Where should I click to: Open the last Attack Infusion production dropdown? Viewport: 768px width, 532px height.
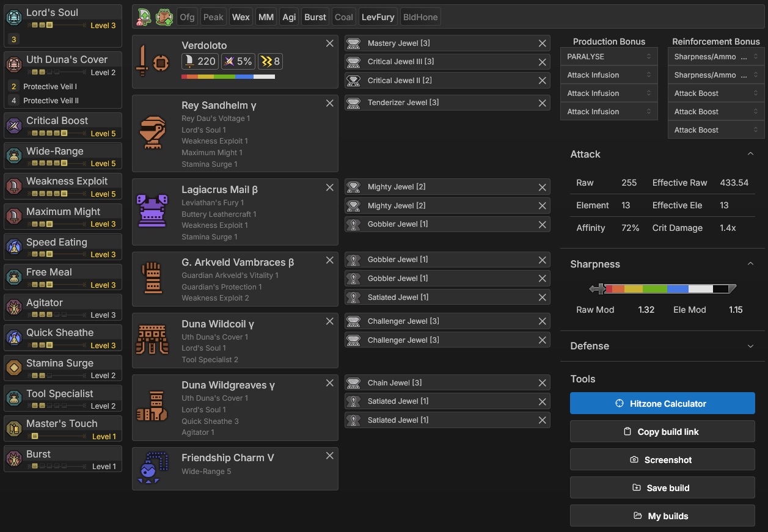pyautogui.click(x=609, y=111)
